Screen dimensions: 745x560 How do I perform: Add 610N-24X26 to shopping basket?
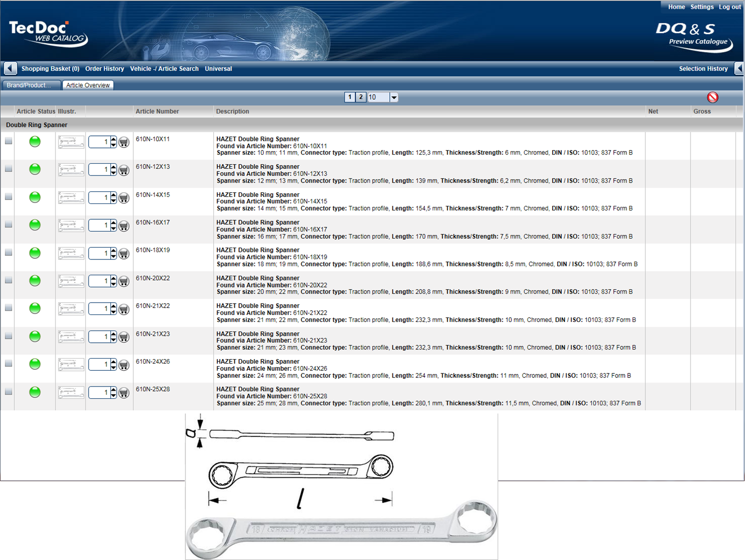tap(124, 365)
